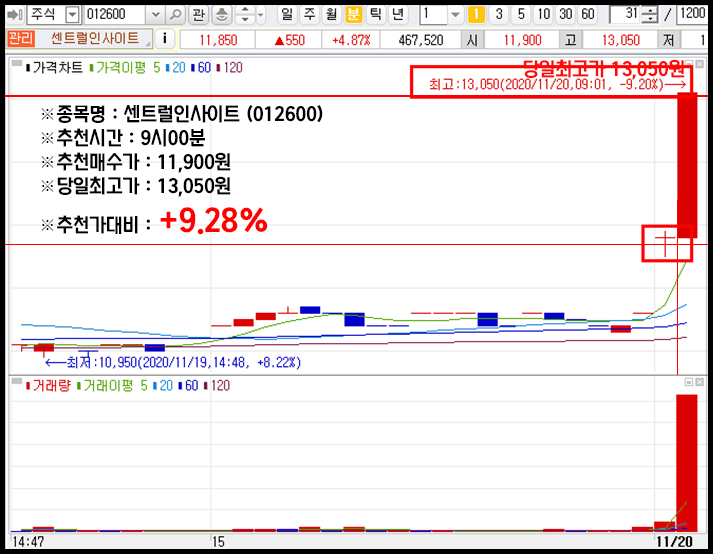The height and width of the screenshot is (554, 713).
Task: Click the 가격이평 5 legend label
Action: click(125, 68)
